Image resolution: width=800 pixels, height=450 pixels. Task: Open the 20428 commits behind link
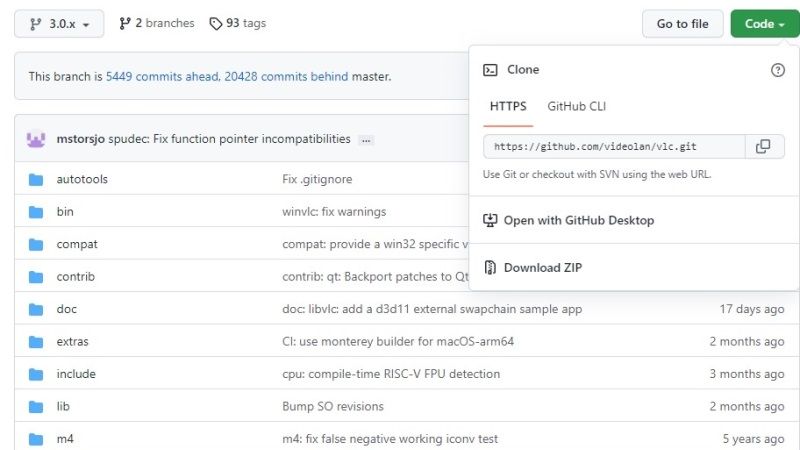[286, 77]
